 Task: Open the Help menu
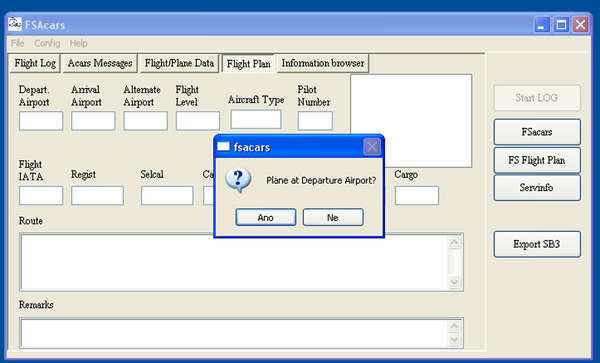click(x=78, y=43)
